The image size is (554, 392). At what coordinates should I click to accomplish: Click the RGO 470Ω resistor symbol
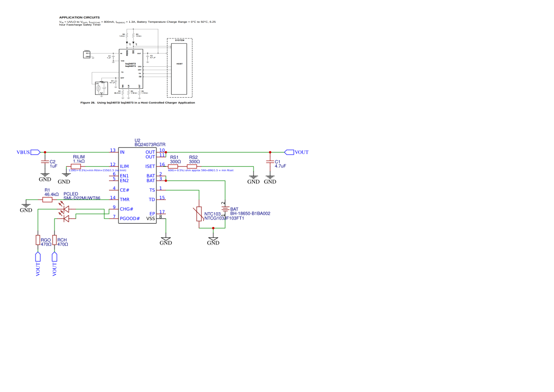coord(38,240)
